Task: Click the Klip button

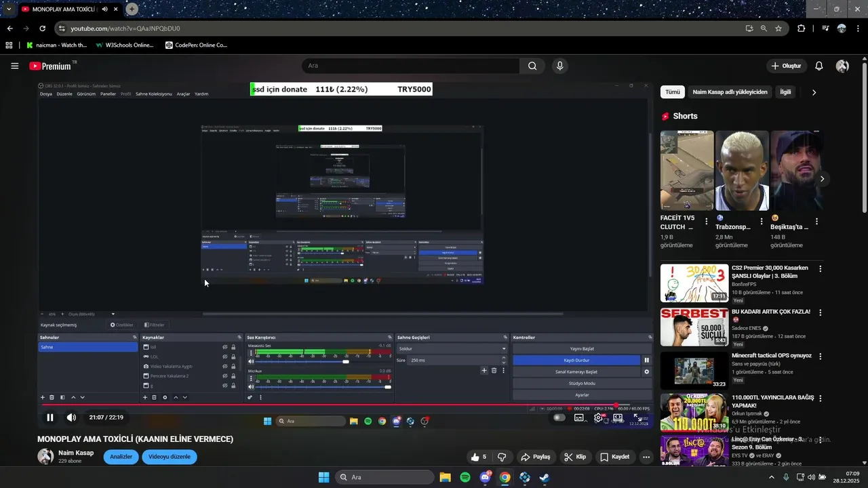Action: [x=575, y=457]
